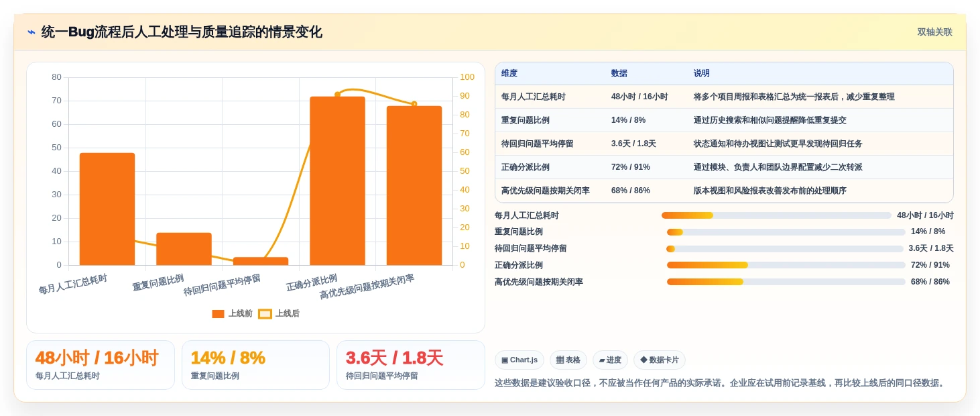Click the 高优先级问题按期关闭率 x-axis label
Screen dimensions: 980x416
click(367, 287)
